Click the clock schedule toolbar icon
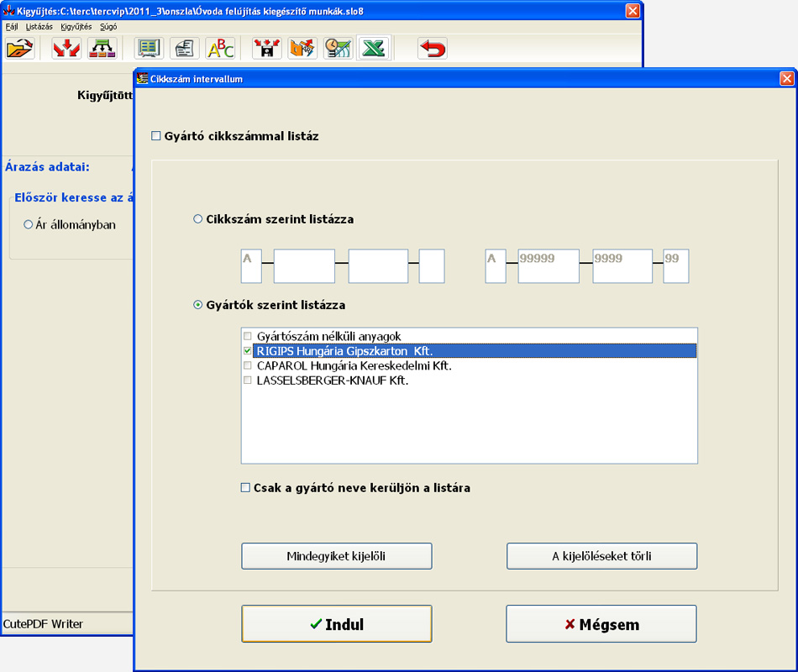This screenshot has width=798, height=672. click(x=338, y=49)
